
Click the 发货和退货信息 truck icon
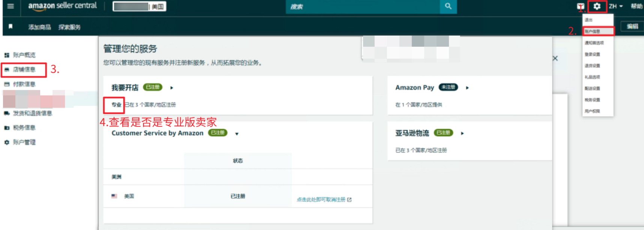[7, 113]
